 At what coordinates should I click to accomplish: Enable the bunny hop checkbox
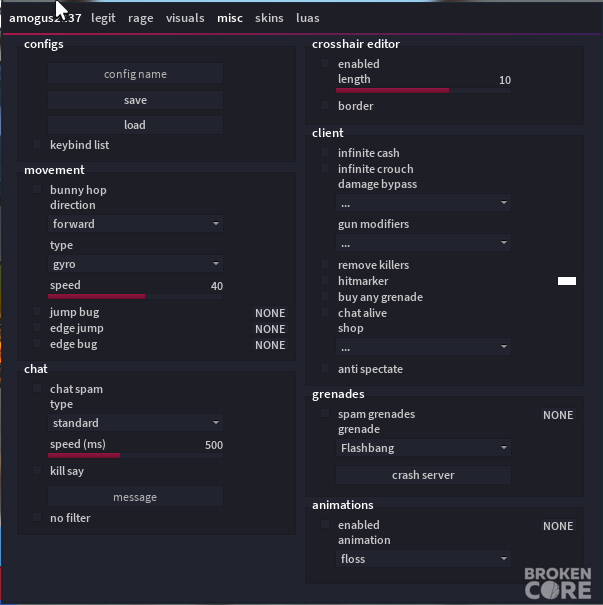37,189
